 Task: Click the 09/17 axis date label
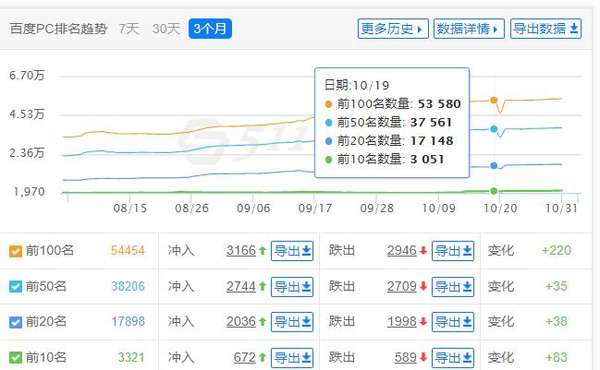315,208
